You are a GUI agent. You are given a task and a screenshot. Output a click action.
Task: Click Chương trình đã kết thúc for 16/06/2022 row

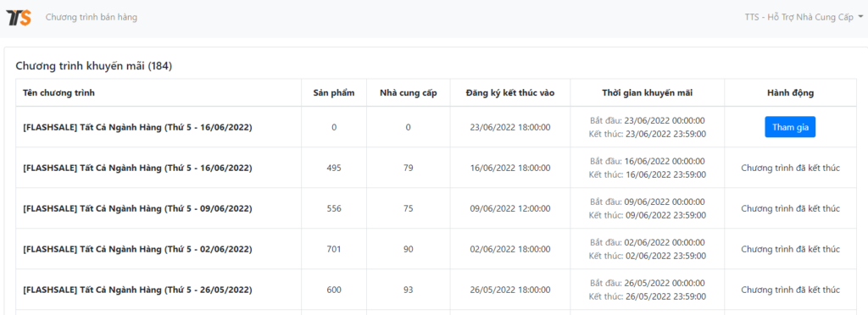pos(790,168)
